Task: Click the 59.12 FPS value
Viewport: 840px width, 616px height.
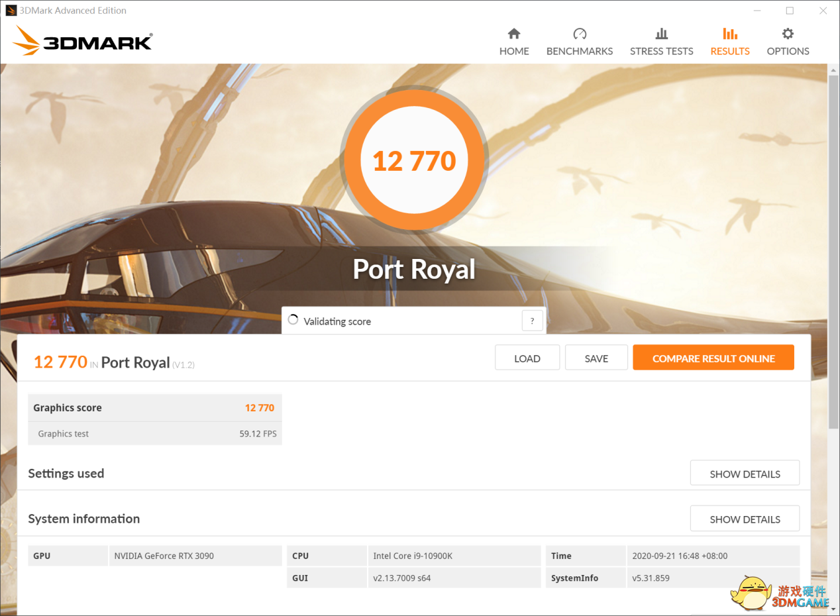Action: coord(258,434)
